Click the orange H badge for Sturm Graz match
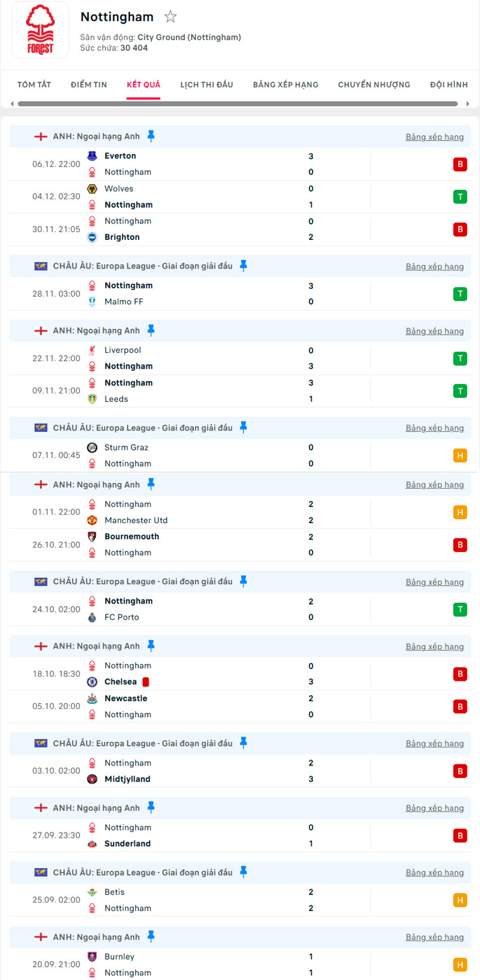 [460, 456]
